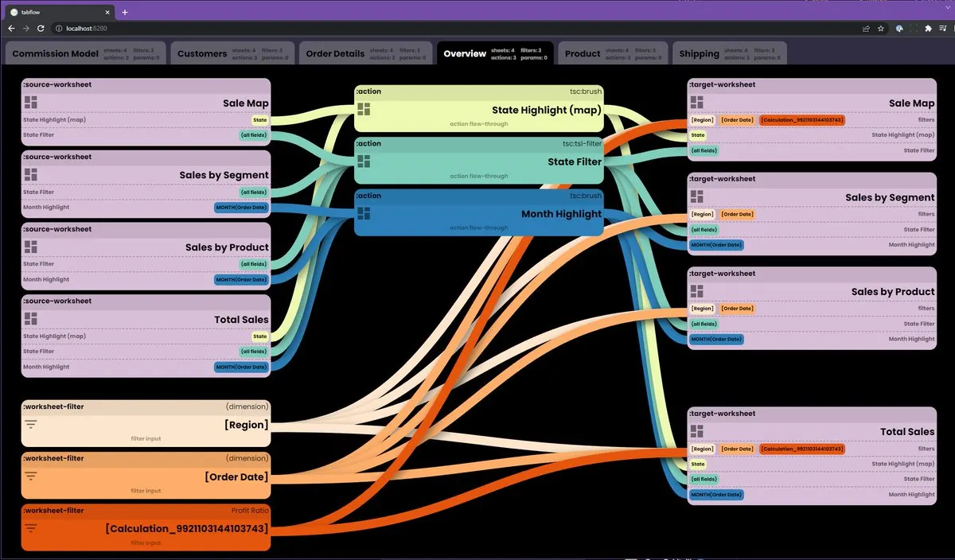The image size is (955, 560).
Task: Click the Calculation pill in target Sale Map
Action: [x=801, y=120]
